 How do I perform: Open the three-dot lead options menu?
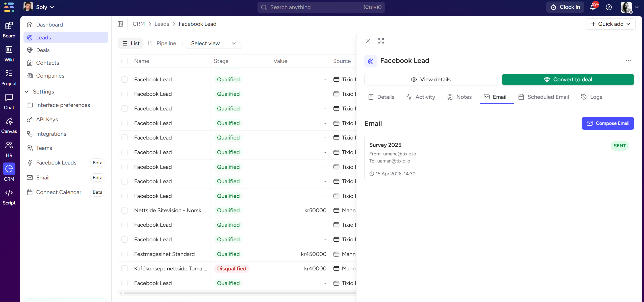point(628,60)
